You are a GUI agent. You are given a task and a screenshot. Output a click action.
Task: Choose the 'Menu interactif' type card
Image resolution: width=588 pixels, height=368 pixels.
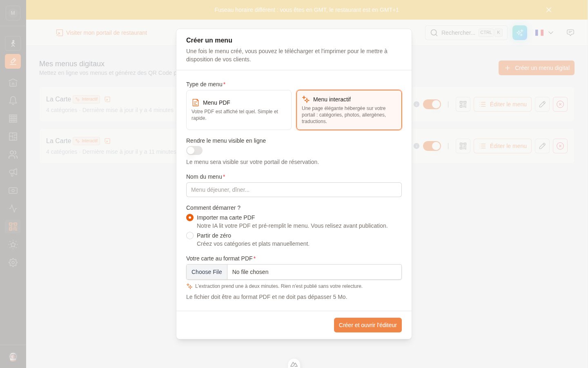pos(349,110)
